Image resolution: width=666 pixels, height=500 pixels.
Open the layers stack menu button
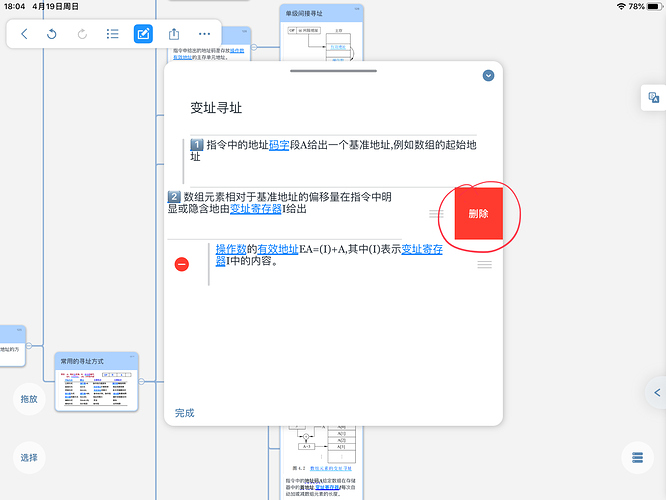pyautogui.click(x=638, y=458)
